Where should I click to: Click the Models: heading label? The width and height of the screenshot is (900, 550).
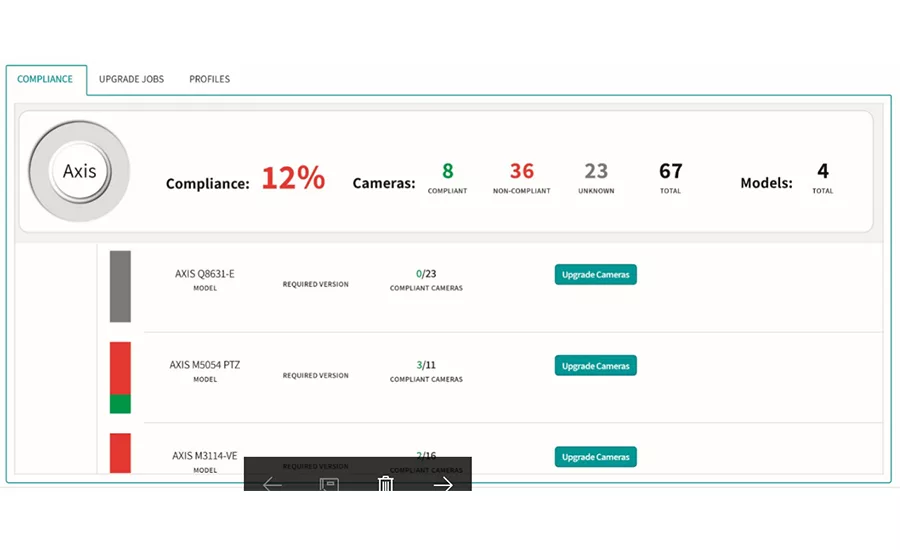766,183
